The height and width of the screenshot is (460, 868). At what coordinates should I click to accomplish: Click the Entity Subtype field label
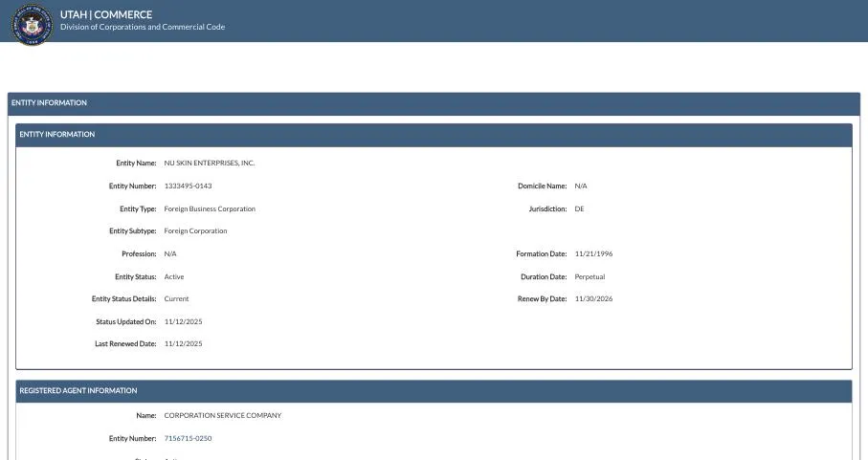pyautogui.click(x=133, y=231)
